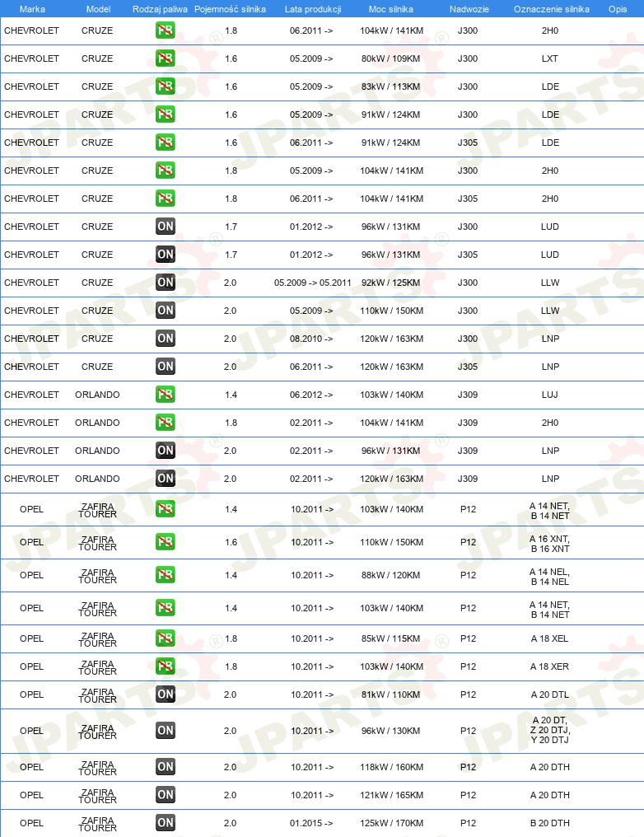Click diesel ON icon in Cruze 08.2010 LNP row
This screenshot has width=644, height=837.
click(x=166, y=339)
